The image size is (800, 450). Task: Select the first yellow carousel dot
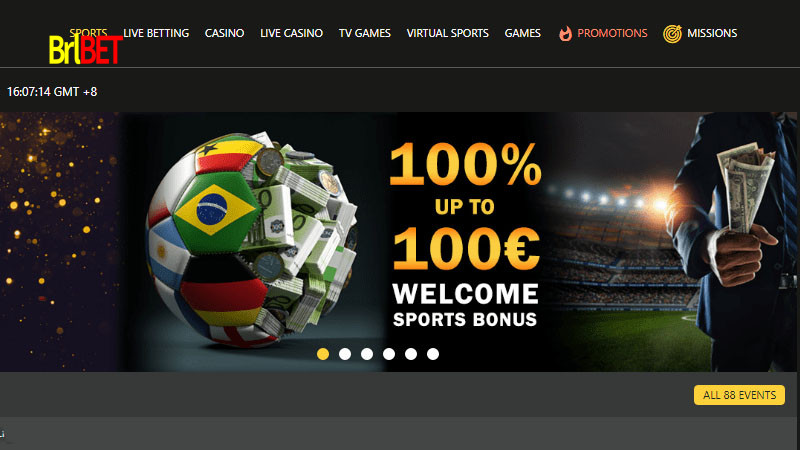click(x=323, y=354)
